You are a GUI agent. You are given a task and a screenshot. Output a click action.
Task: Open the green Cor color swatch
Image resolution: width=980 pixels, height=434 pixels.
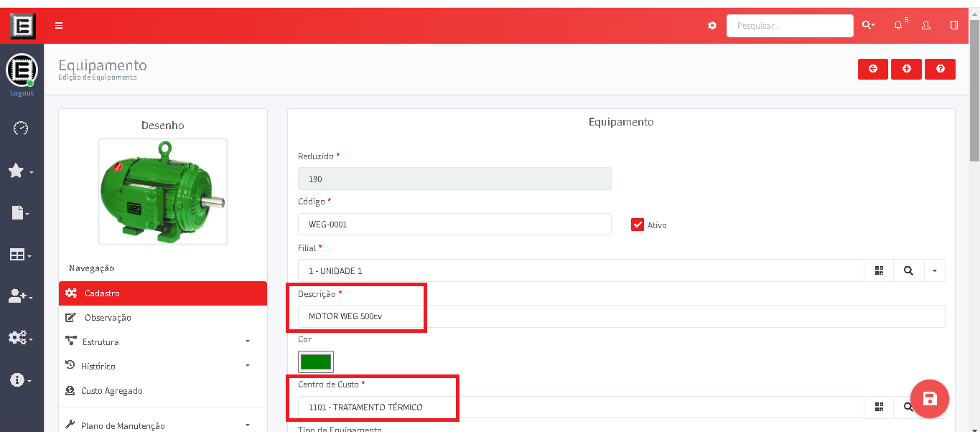[316, 362]
